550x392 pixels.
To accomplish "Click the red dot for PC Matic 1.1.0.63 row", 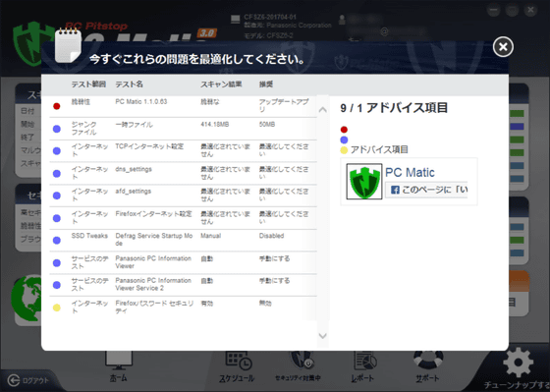I will click(x=57, y=106).
